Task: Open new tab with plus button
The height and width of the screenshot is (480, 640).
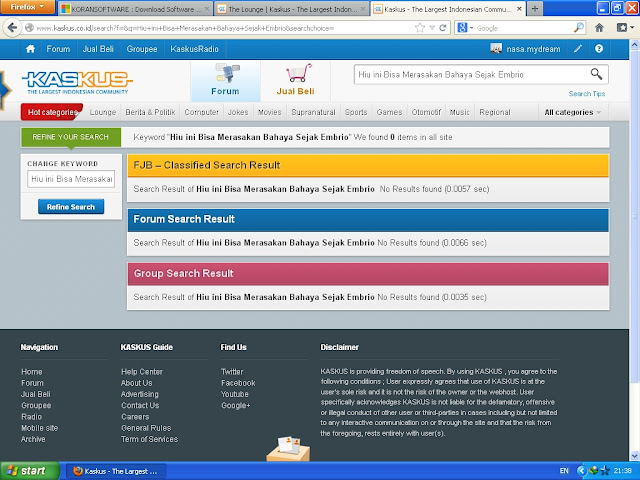Action: [535, 9]
